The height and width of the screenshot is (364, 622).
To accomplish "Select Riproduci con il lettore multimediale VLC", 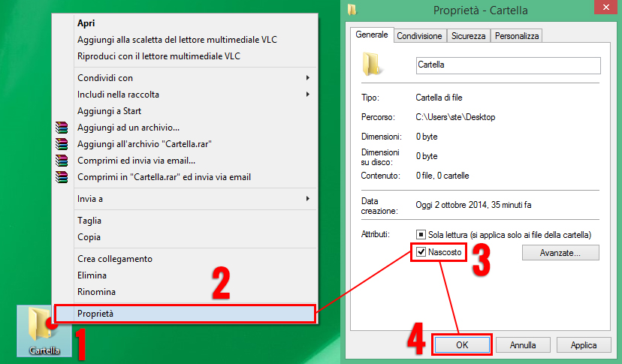I will [x=159, y=56].
